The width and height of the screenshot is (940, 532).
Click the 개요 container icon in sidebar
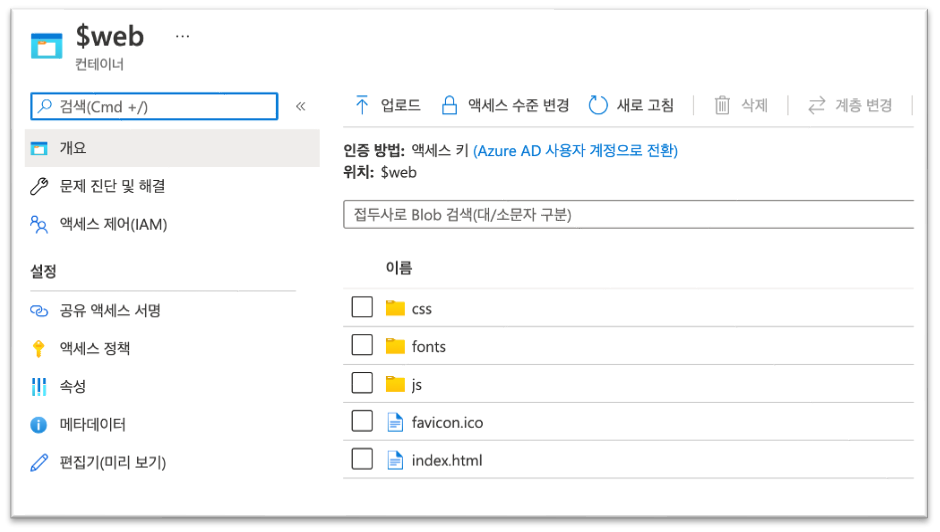click(39, 148)
